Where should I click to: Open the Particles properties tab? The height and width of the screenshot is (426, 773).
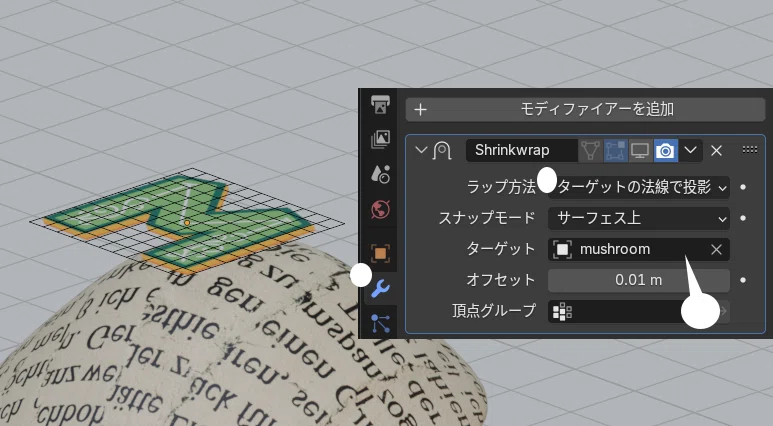click(x=380, y=323)
